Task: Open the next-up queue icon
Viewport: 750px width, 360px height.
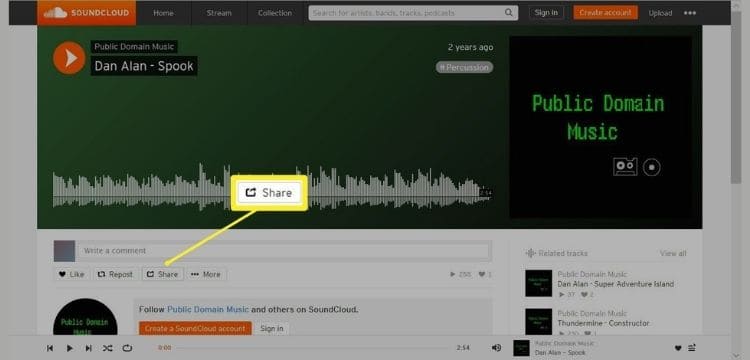Action: coord(692,348)
